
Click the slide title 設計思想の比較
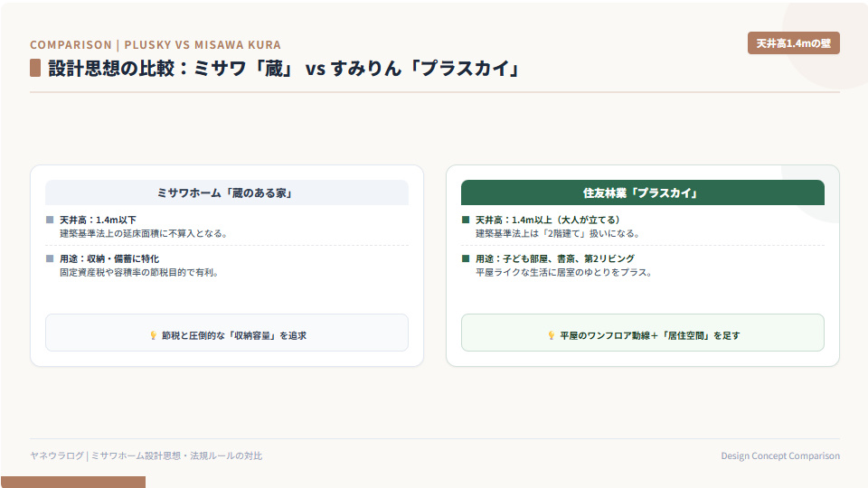pyautogui.click(x=285, y=68)
